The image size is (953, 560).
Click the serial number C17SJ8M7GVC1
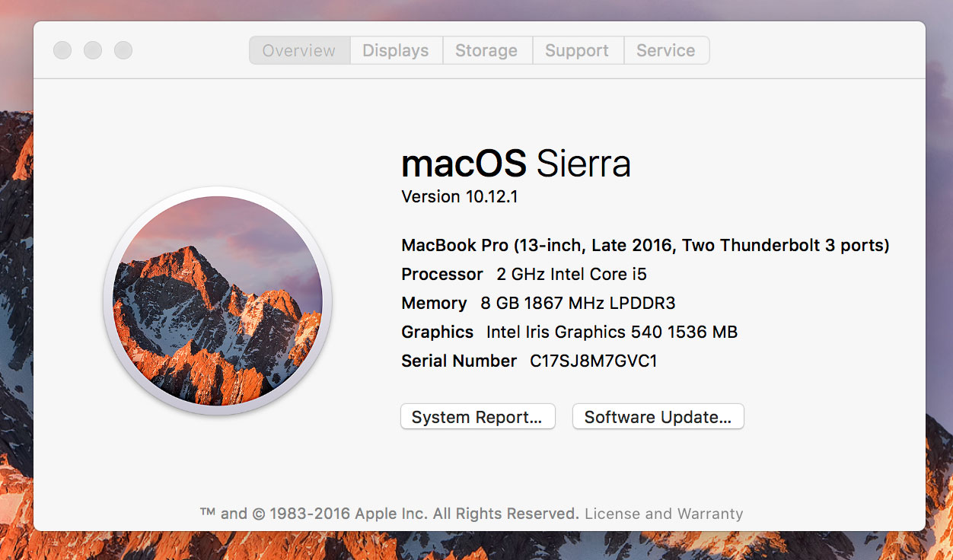593,361
